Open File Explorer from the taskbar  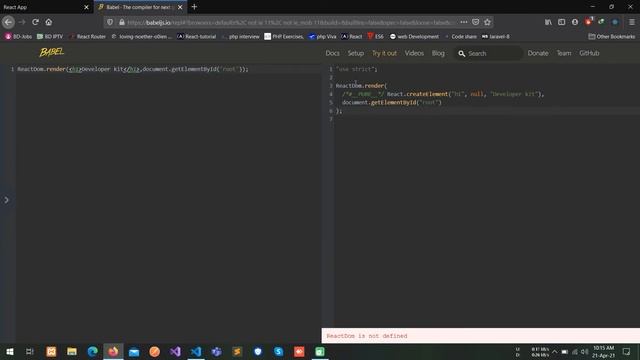click(72, 351)
